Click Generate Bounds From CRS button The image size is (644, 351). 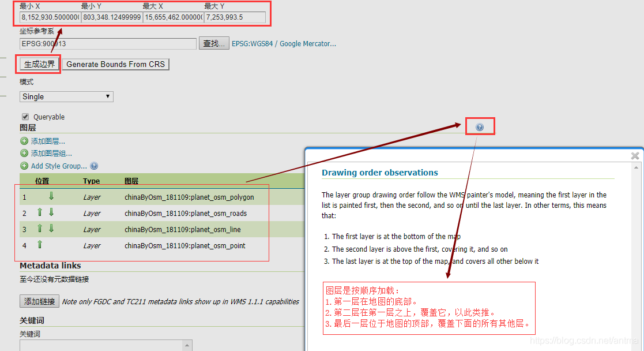(x=115, y=64)
